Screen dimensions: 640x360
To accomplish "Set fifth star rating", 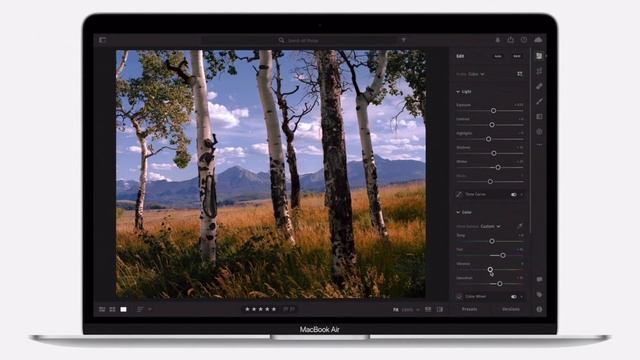I will coord(274,309).
